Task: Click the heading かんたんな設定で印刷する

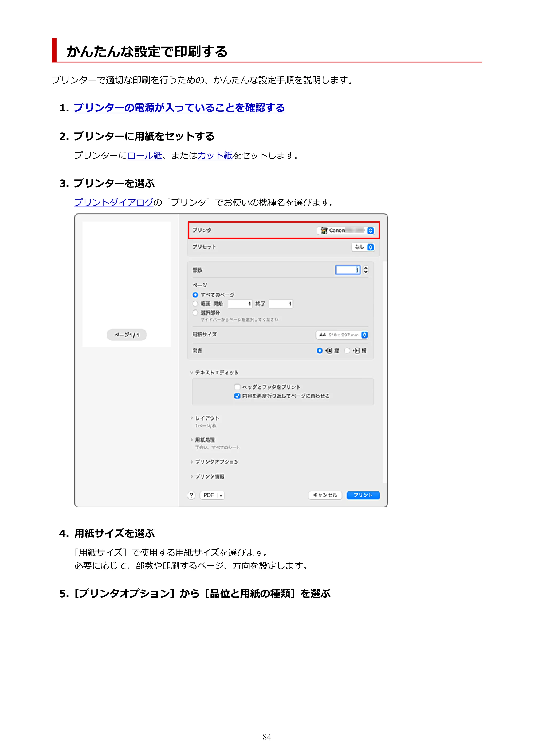Action: [x=147, y=52]
